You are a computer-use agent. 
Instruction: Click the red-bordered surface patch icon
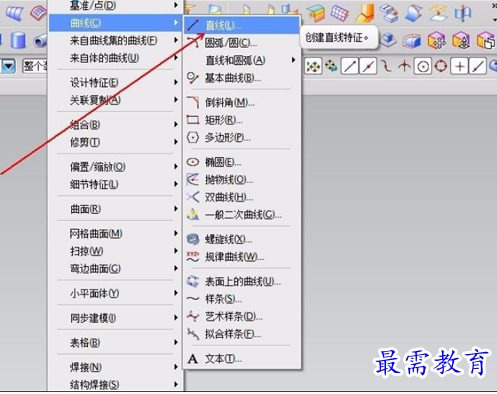point(38,13)
